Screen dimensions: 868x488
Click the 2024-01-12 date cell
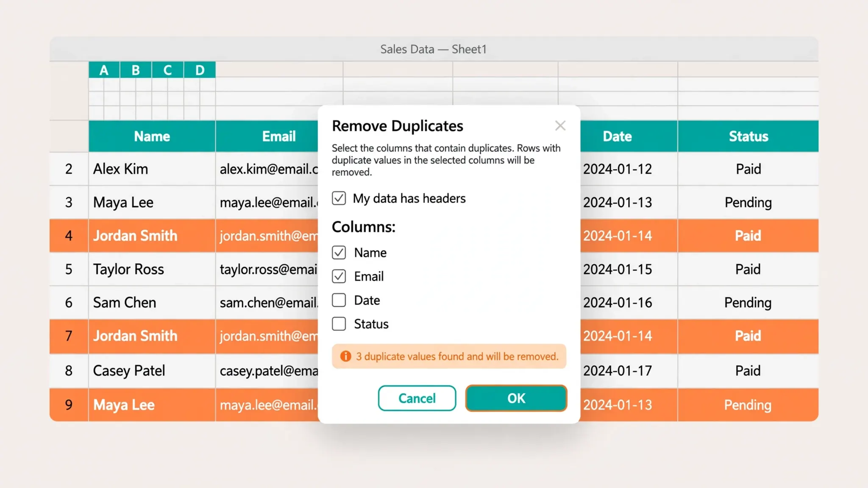tap(629, 169)
